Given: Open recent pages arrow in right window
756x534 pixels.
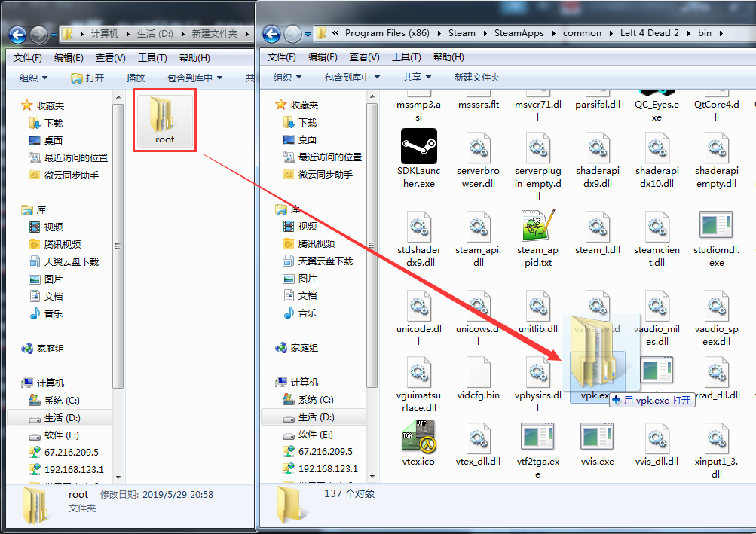Looking at the screenshot, I should click(308, 34).
